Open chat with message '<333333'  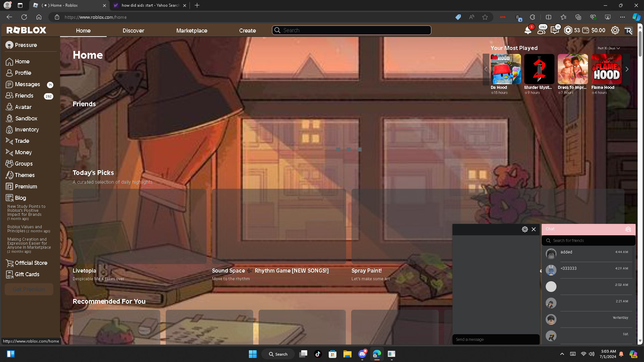tap(588, 270)
